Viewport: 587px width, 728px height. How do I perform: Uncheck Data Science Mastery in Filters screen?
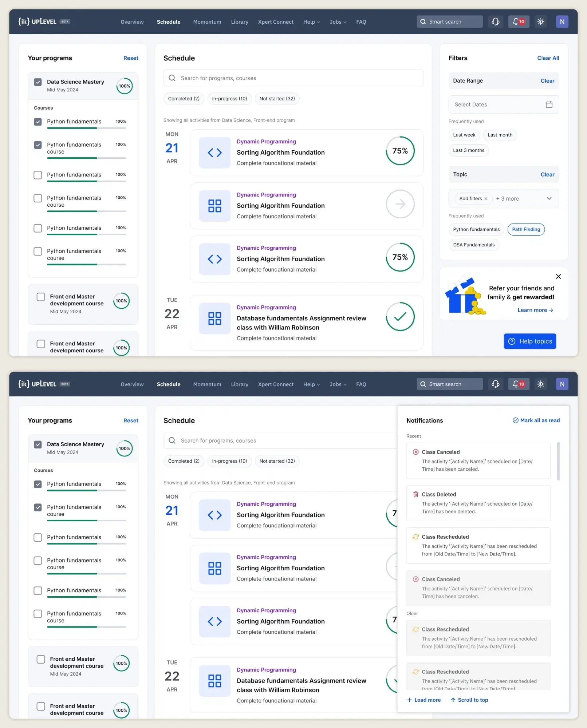pyautogui.click(x=38, y=82)
